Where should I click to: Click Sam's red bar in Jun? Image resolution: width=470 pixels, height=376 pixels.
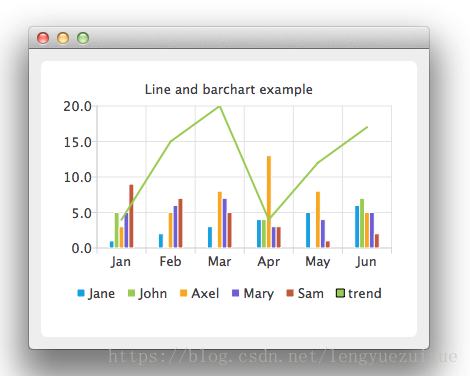click(377, 241)
